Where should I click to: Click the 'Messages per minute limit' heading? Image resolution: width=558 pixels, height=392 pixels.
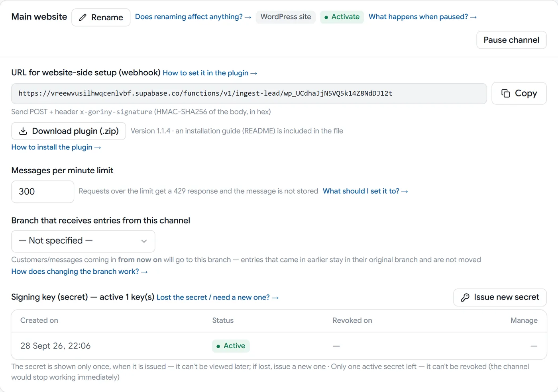tap(62, 171)
